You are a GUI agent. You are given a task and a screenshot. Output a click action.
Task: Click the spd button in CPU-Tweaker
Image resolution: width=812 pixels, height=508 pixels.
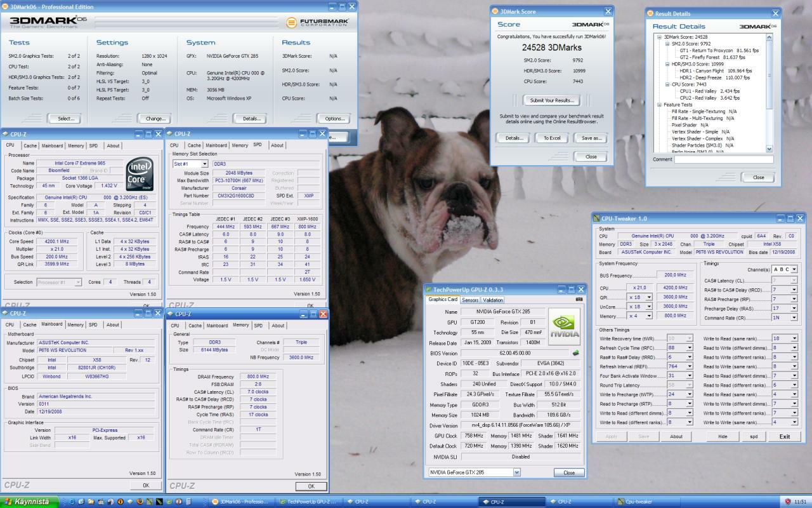754,436
